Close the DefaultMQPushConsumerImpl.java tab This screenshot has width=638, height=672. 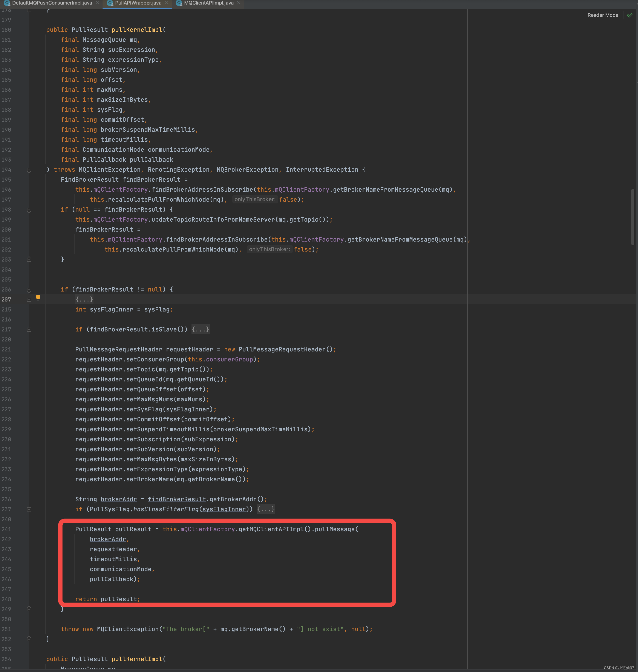point(98,3)
